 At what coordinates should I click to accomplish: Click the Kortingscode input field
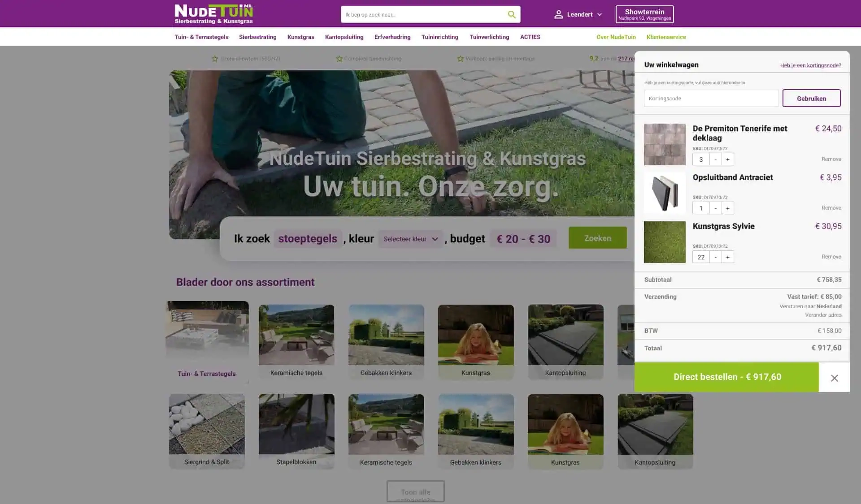click(711, 99)
